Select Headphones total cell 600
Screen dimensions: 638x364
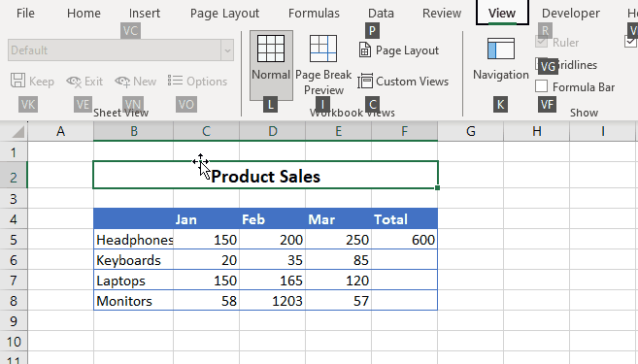tap(404, 240)
